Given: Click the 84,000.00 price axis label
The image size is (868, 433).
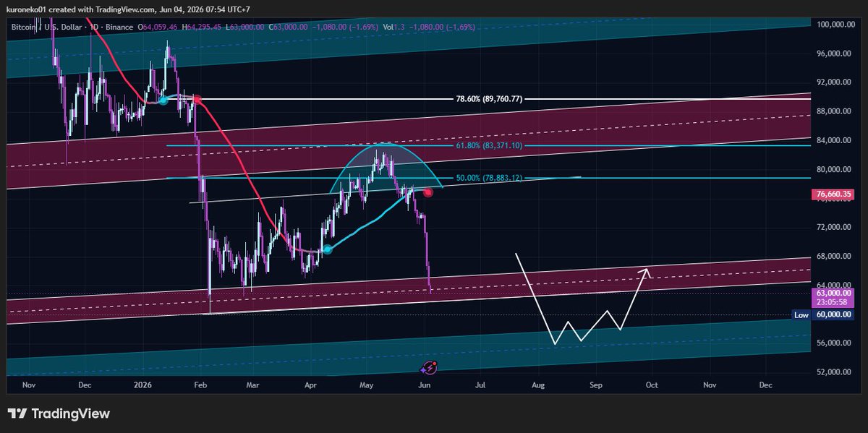Looking at the screenshot, I should tap(834, 140).
